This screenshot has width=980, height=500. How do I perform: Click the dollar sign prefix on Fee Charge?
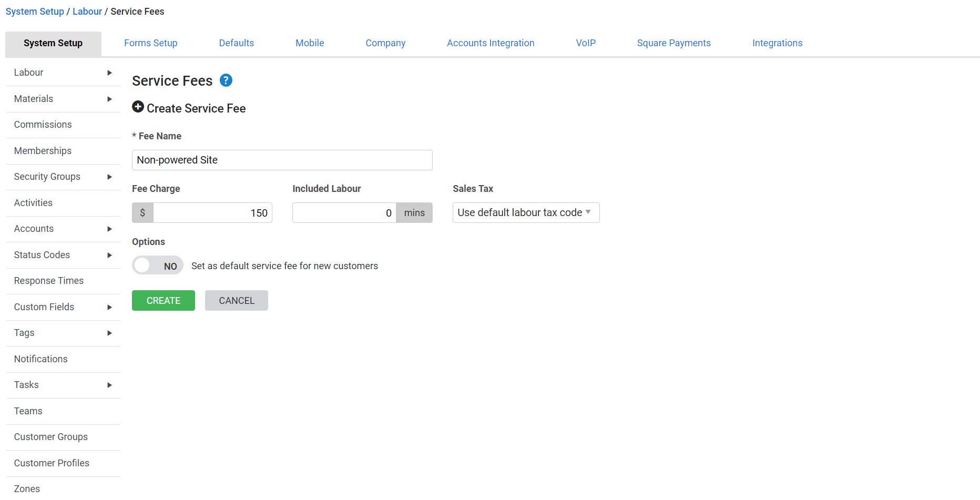[x=142, y=212]
